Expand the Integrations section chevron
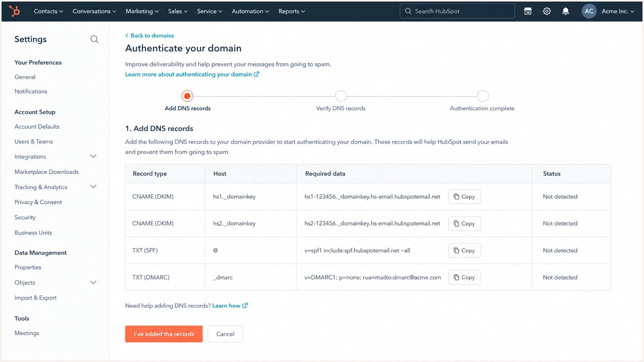 [x=93, y=156]
